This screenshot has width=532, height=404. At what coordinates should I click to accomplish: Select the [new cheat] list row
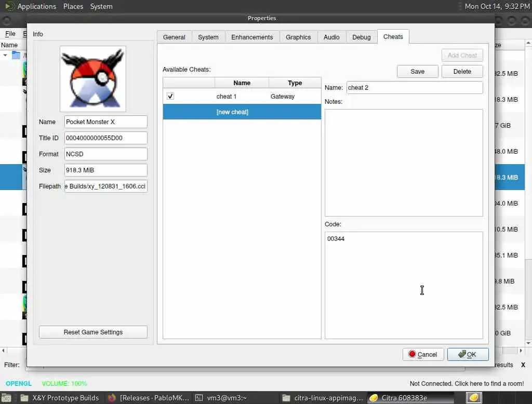(x=242, y=112)
